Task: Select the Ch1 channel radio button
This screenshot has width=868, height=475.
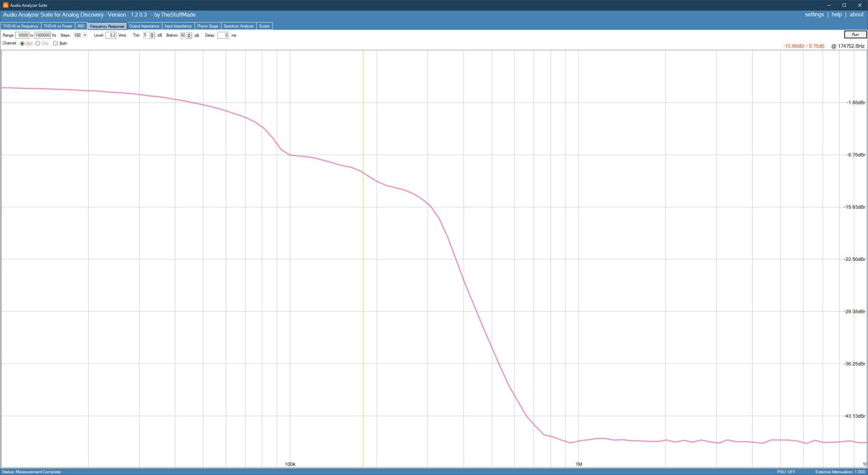Action: point(22,43)
